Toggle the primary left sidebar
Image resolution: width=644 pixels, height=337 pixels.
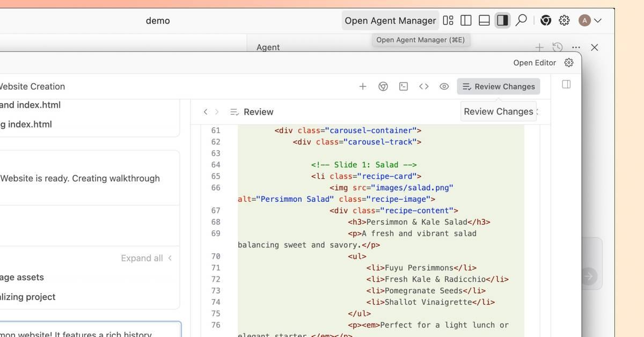point(466,20)
